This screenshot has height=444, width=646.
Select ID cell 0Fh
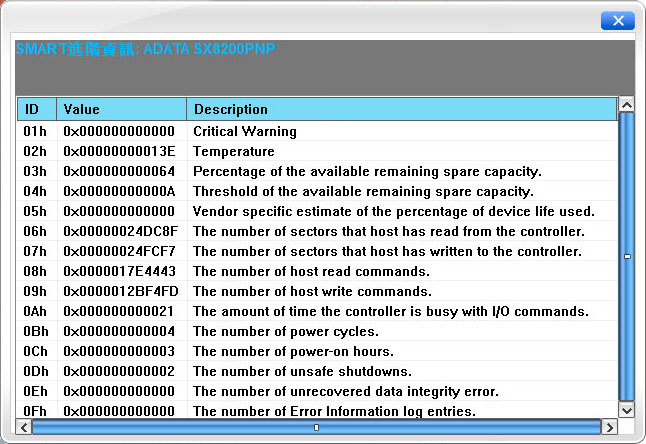pos(35,411)
